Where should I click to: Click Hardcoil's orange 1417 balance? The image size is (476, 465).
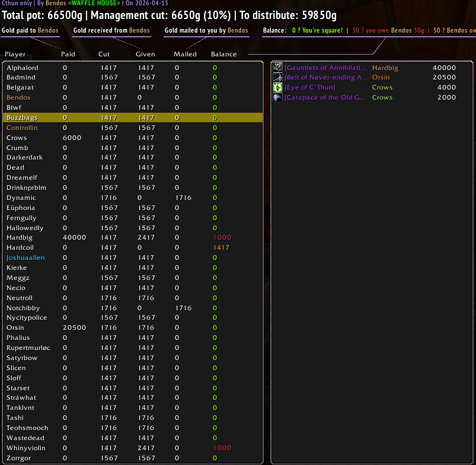[x=221, y=247]
